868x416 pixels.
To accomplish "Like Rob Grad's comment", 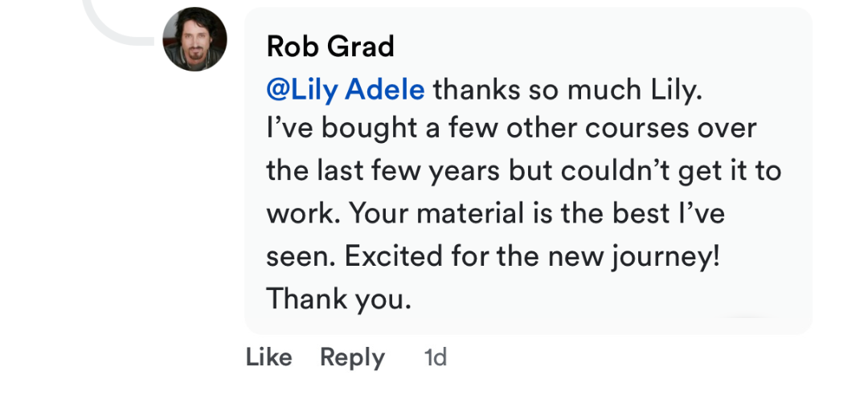I will tap(268, 357).
